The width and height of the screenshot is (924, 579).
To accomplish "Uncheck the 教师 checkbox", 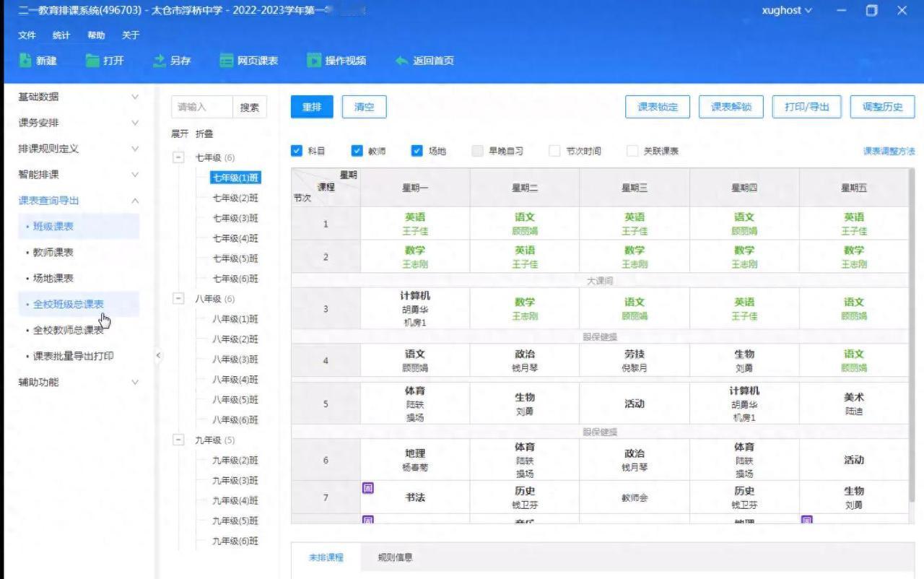I will [357, 151].
